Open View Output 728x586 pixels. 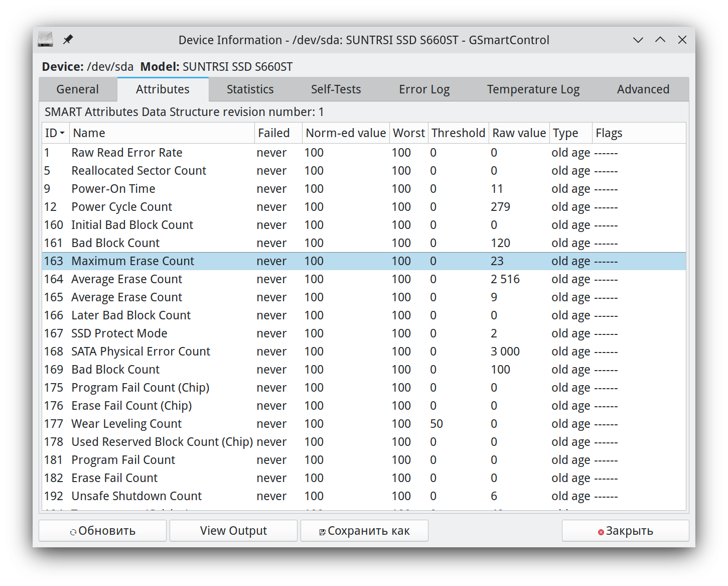click(x=234, y=531)
